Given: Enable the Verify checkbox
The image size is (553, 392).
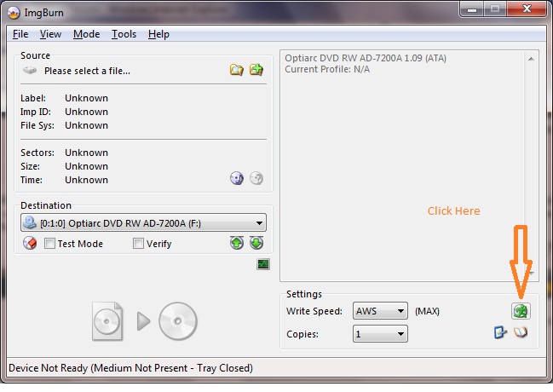Looking at the screenshot, I should 138,244.
